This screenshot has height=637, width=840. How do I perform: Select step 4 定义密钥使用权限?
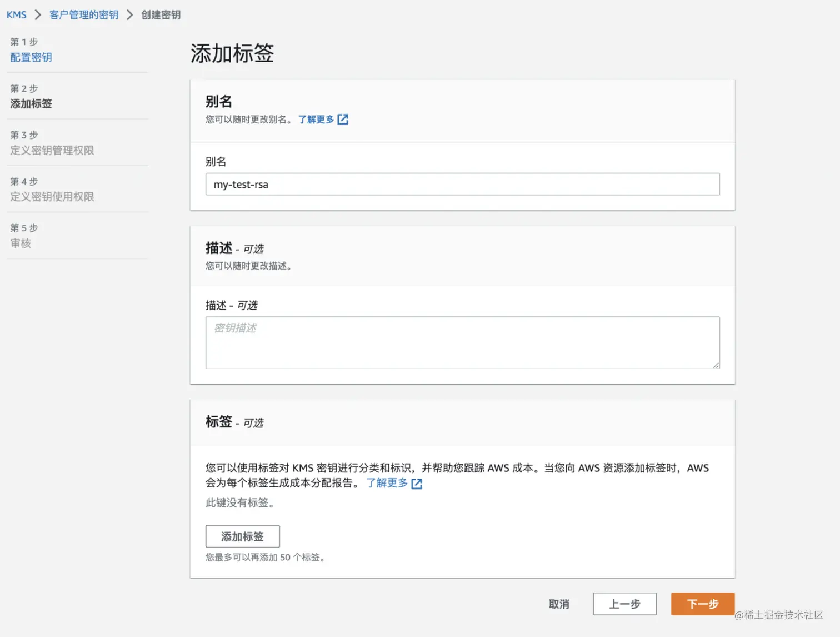click(x=52, y=197)
